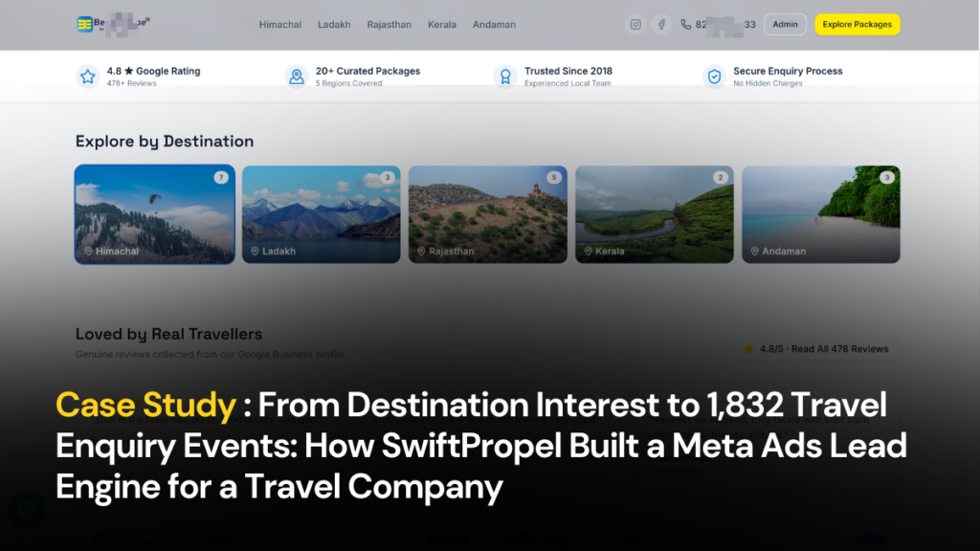The width and height of the screenshot is (980, 551).
Task: Click the 'Trusted Since 2018' text
Action: [x=568, y=71]
